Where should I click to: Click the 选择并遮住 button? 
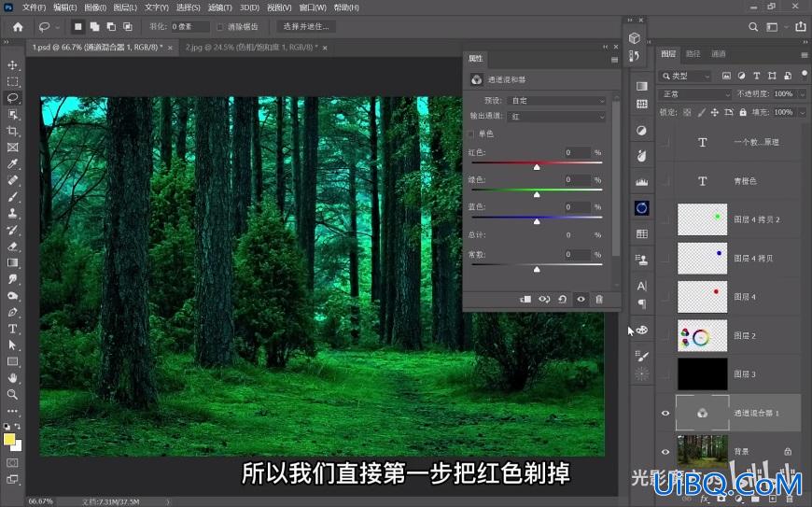(x=306, y=26)
